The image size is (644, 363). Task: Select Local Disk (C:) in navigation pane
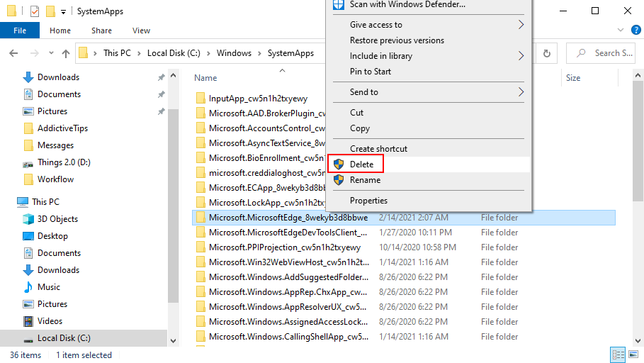point(64,338)
